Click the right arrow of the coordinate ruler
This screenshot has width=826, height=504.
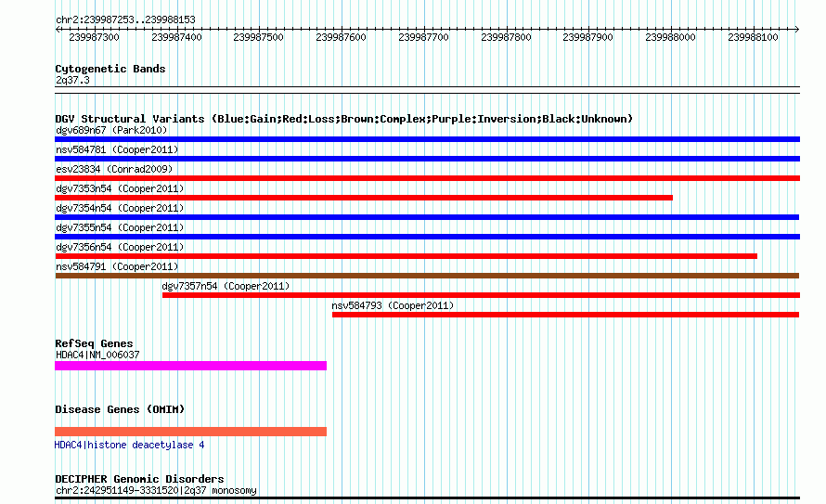pos(796,29)
